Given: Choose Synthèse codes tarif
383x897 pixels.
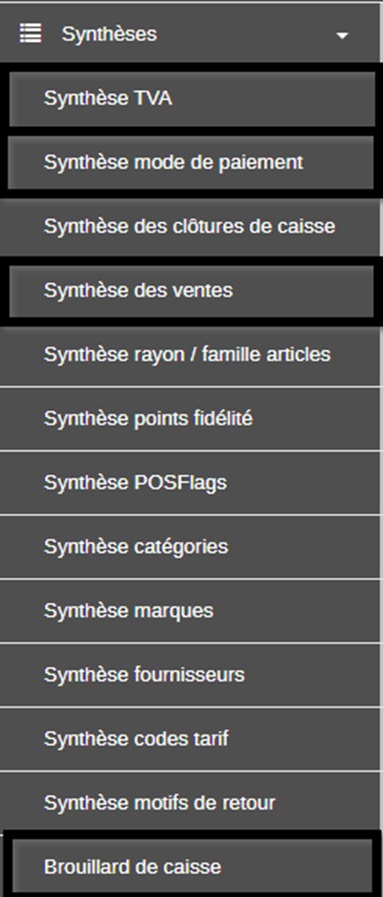Looking at the screenshot, I should pyautogui.click(x=190, y=739).
